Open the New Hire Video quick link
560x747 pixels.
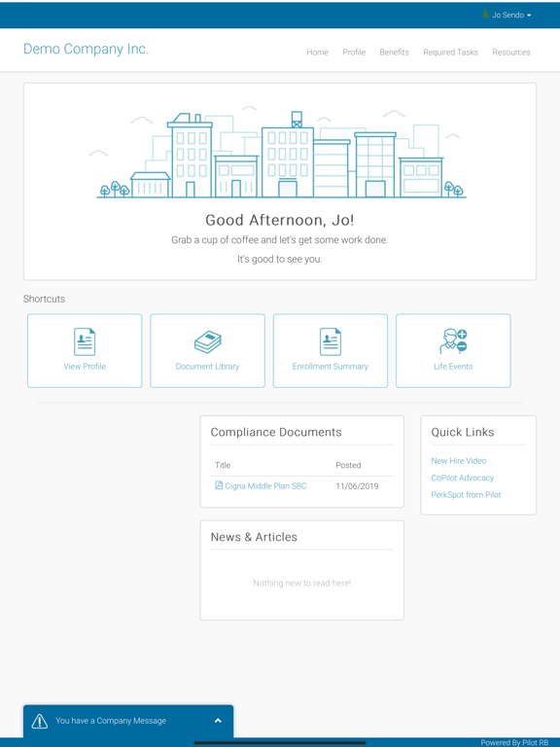459,461
